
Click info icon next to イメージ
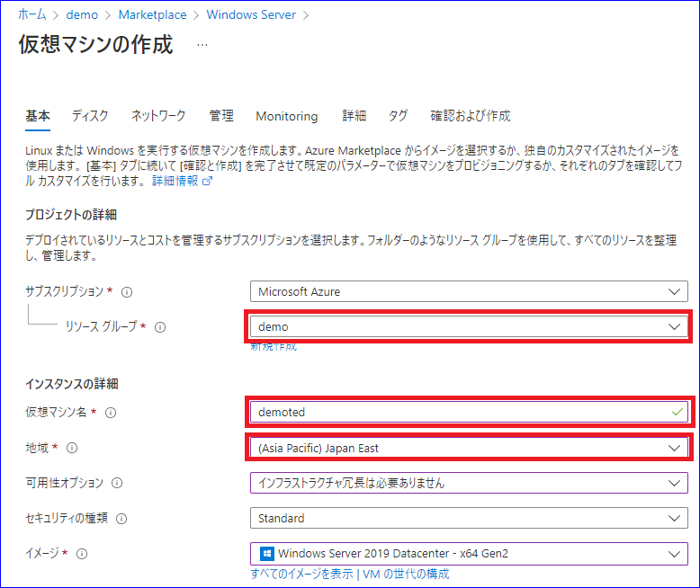tap(82, 554)
